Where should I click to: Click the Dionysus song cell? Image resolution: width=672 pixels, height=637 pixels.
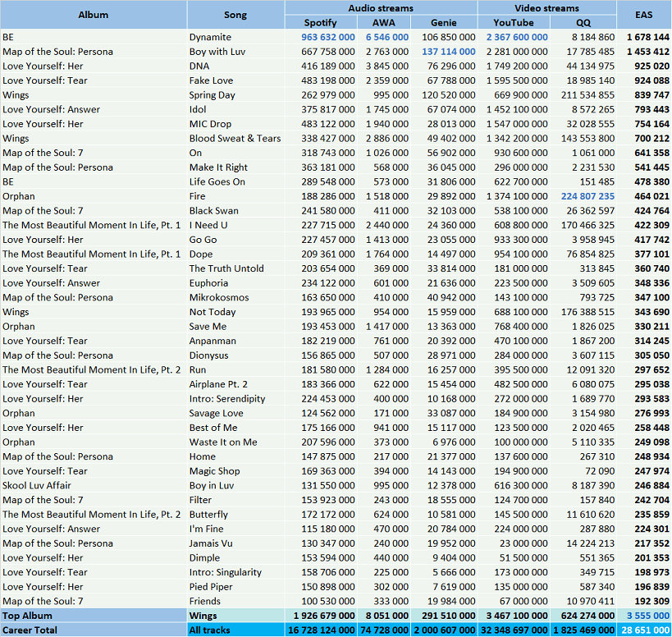click(235, 355)
